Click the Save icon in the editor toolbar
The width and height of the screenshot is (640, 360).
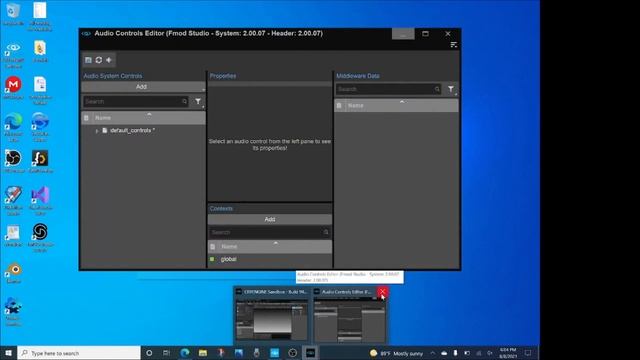click(88, 60)
